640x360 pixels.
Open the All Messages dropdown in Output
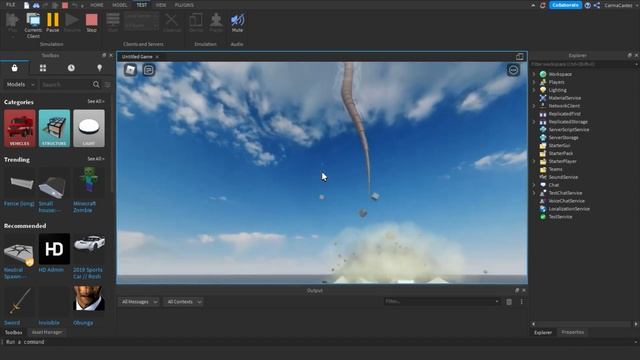coord(139,302)
